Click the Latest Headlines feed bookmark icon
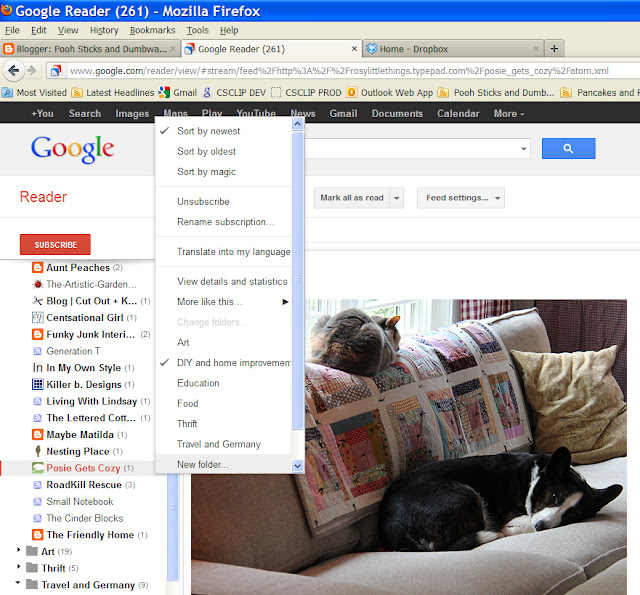This screenshot has height=595, width=640. tap(77, 93)
